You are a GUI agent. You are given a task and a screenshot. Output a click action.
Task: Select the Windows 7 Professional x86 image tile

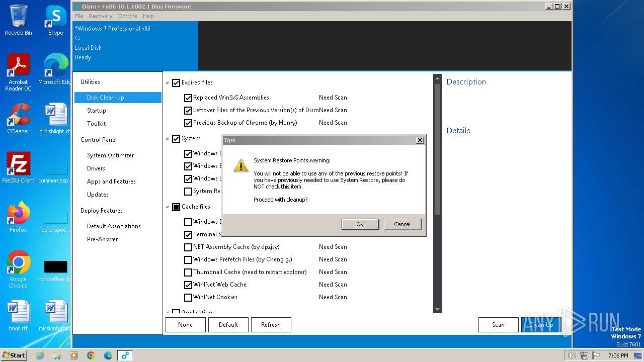coord(136,46)
